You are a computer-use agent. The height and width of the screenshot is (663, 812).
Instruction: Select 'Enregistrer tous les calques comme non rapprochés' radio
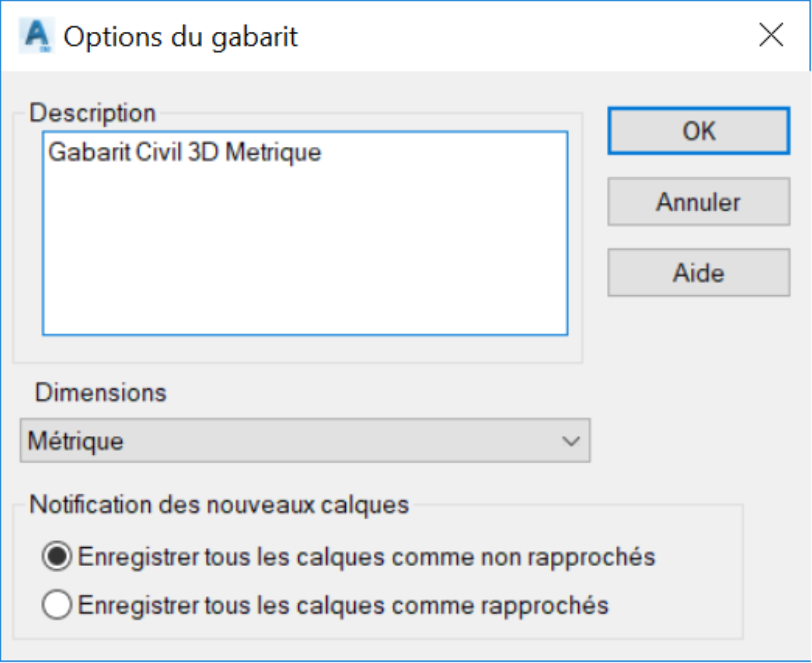[x=57, y=557]
